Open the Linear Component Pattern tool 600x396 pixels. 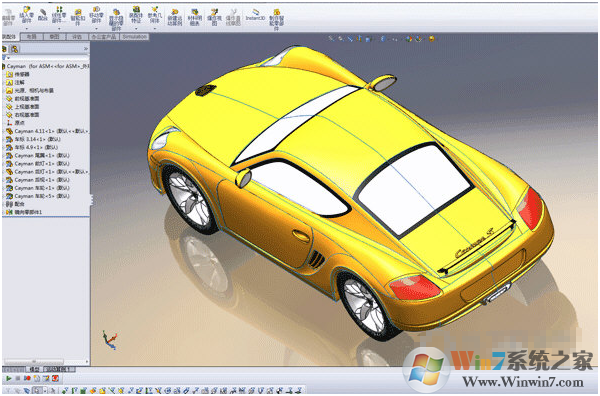tap(59, 15)
